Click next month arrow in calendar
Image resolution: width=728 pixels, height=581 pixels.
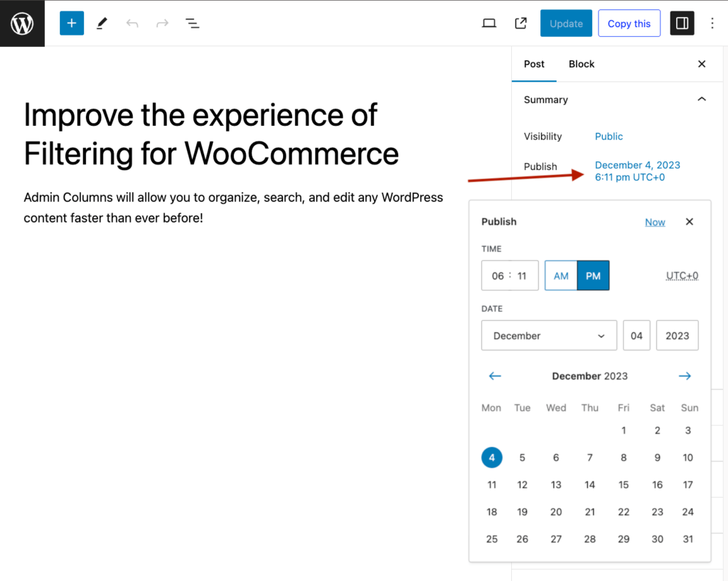tap(685, 375)
